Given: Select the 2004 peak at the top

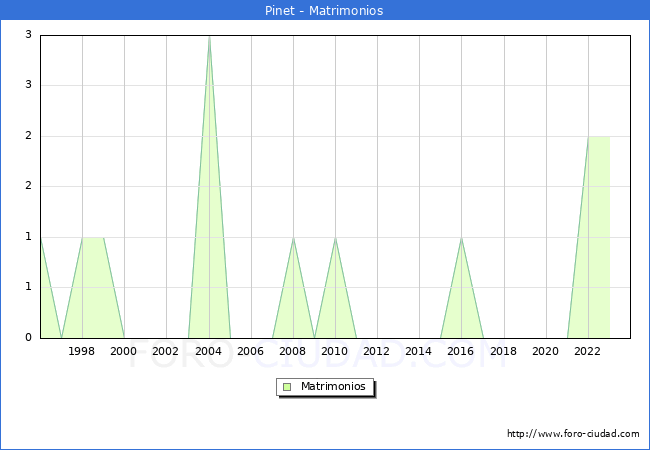Looking at the screenshot, I should 209,37.
